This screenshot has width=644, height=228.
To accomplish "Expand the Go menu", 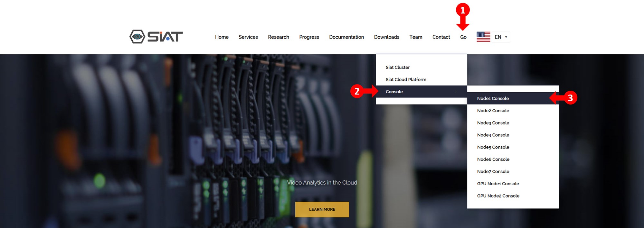I will tap(463, 37).
